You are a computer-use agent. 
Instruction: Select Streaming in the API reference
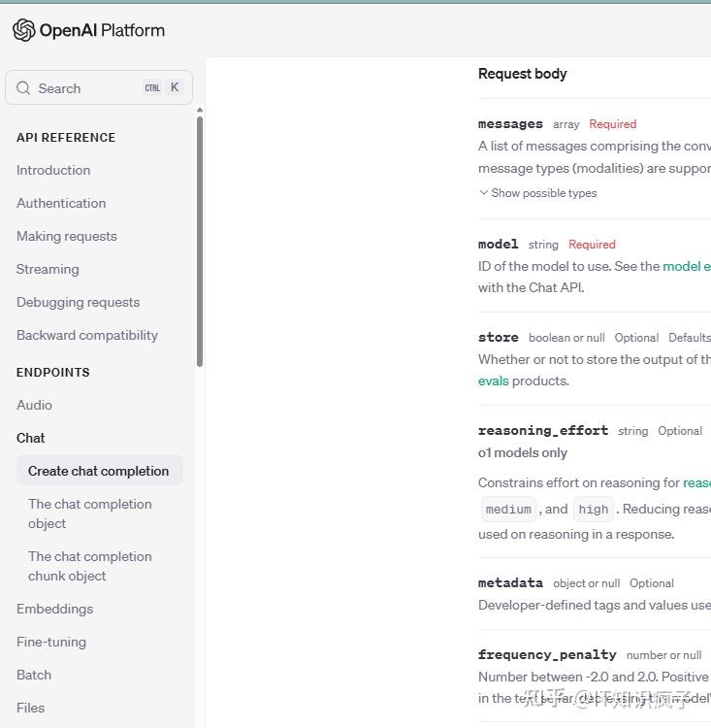click(48, 269)
